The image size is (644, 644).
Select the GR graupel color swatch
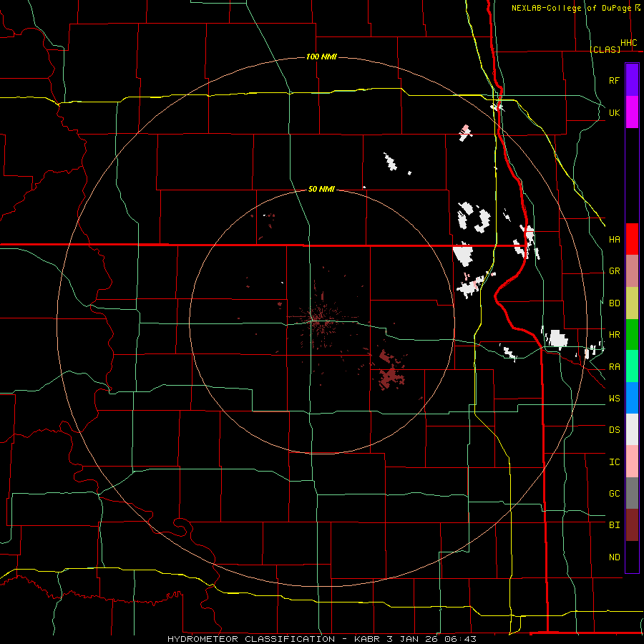point(632,271)
